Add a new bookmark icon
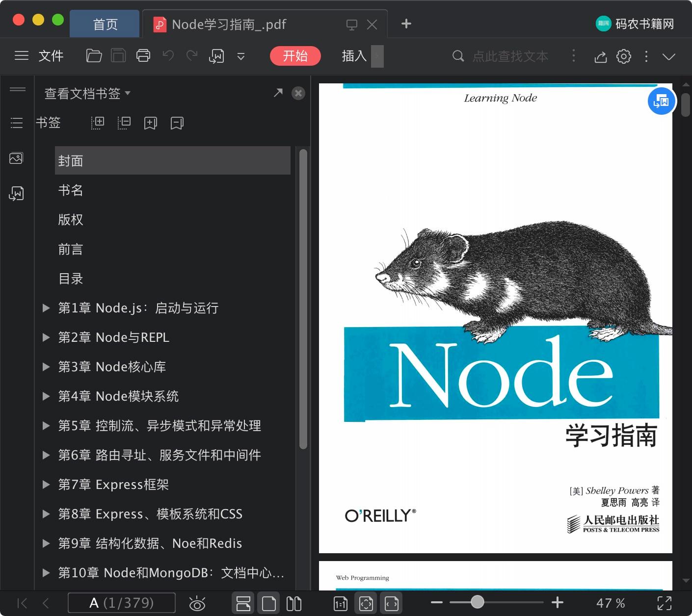 pyautogui.click(x=151, y=123)
